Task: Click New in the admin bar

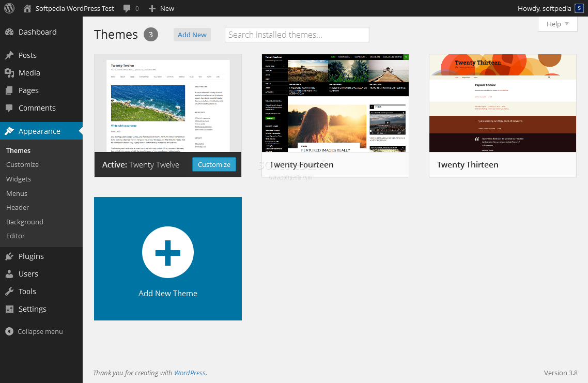Action: (167, 8)
